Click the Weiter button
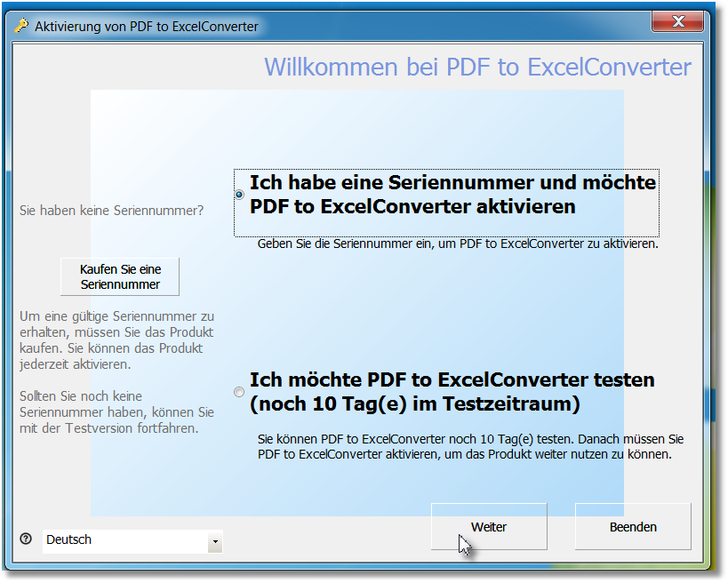Viewport: 728px width, 583px height. click(x=489, y=527)
